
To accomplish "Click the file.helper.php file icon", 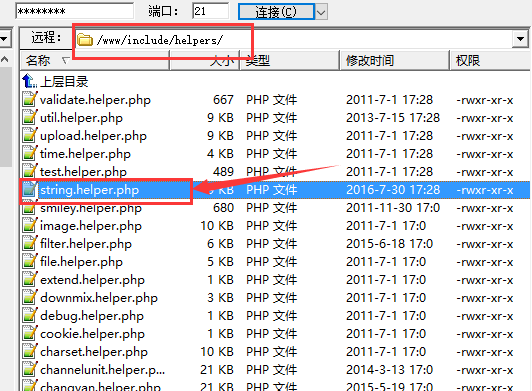I will [30, 261].
